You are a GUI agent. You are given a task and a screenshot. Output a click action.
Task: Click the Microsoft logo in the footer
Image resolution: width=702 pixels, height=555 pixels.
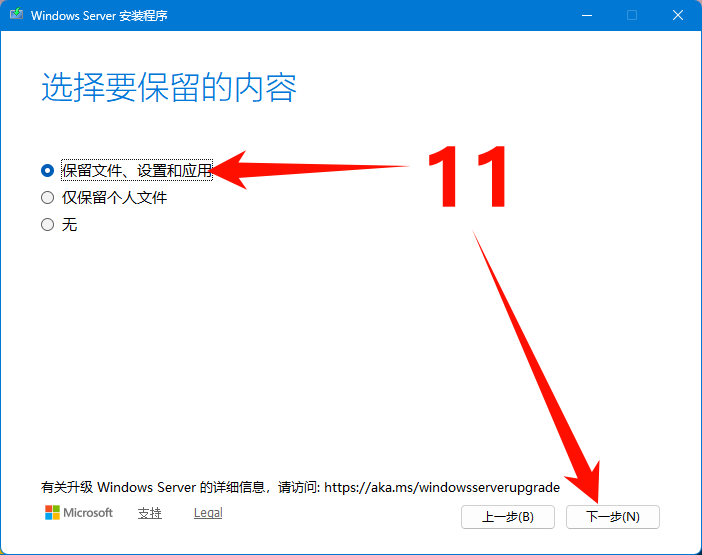coord(79,513)
